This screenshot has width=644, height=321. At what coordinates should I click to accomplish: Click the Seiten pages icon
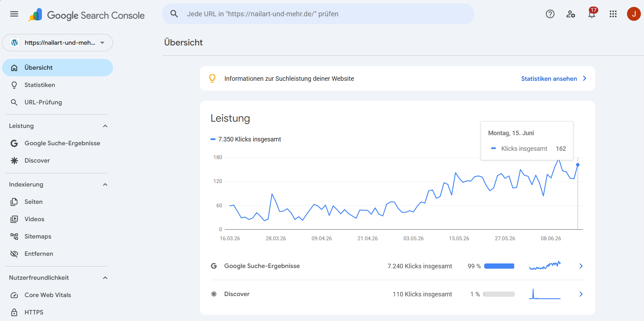point(14,202)
